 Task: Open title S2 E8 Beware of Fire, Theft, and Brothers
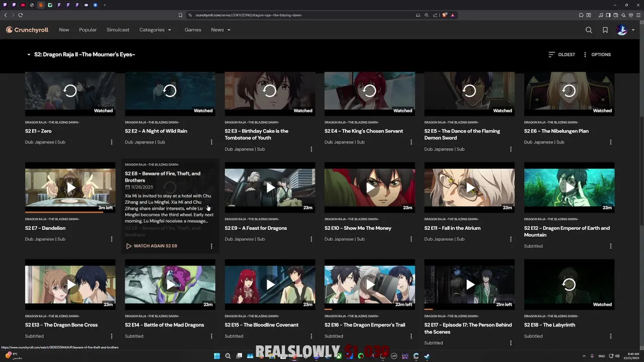pos(163,177)
